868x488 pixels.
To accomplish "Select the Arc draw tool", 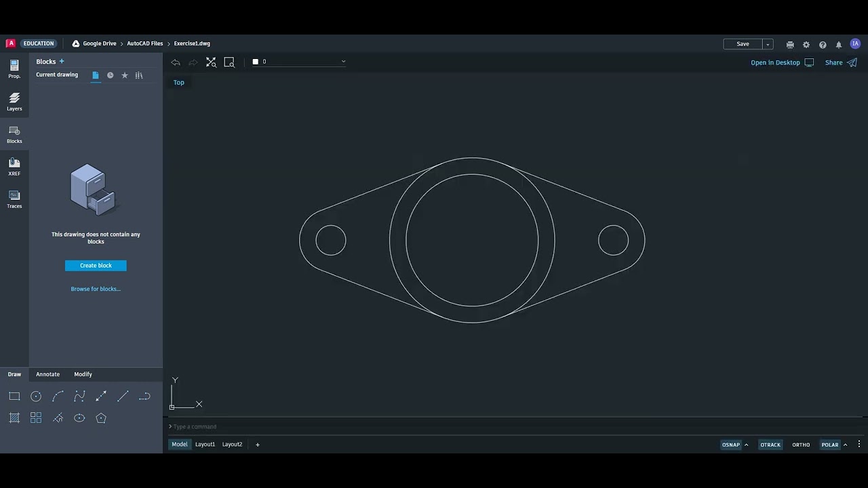I will coord(58,396).
